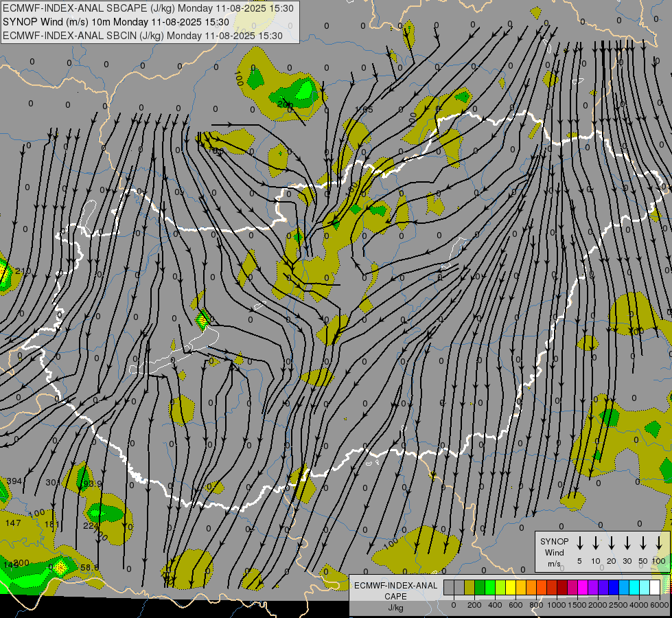Click the wind arrow above the 30 label
This screenshot has width=672, height=618.
click(627, 543)
